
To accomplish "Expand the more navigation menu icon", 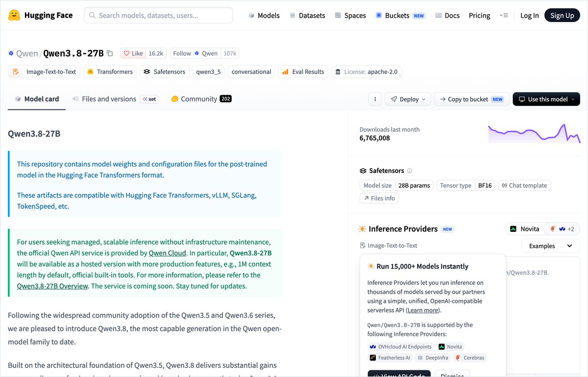I will point(504,15).
